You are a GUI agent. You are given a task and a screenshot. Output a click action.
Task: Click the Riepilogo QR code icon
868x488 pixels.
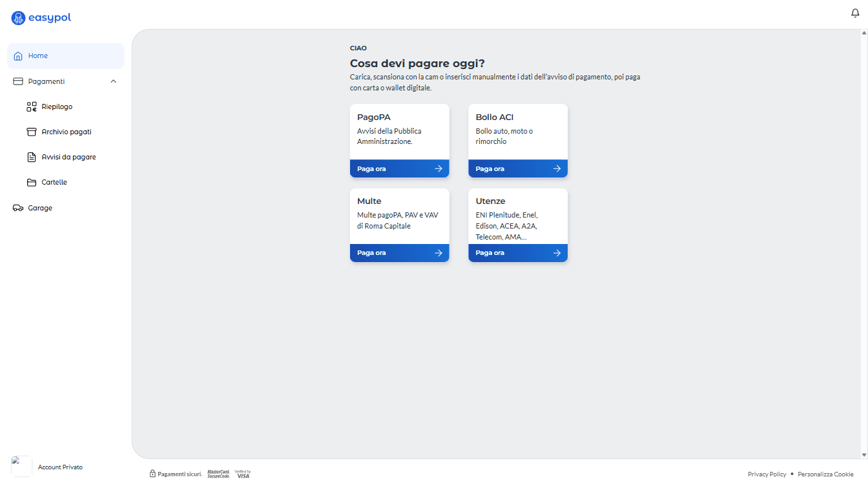(32, 107)
